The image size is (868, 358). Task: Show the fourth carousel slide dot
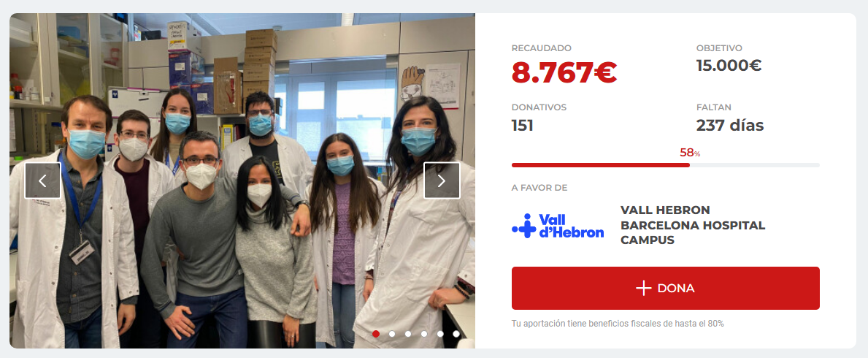point(424,334)
